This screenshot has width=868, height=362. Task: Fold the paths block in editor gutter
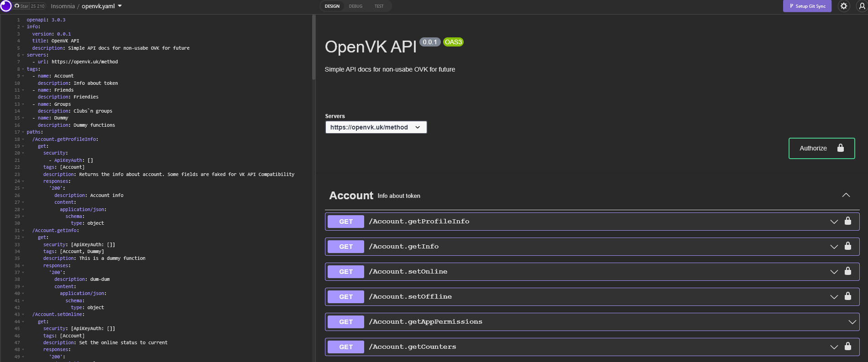click(23, 132)
